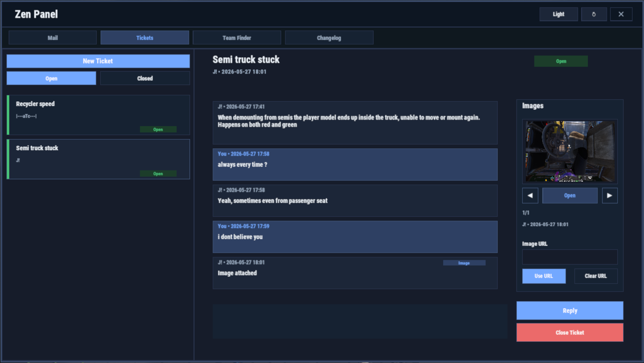Show Open tickets filter
Image resolution: width=644 pixels, height=363 pixels.
(51, 78)
